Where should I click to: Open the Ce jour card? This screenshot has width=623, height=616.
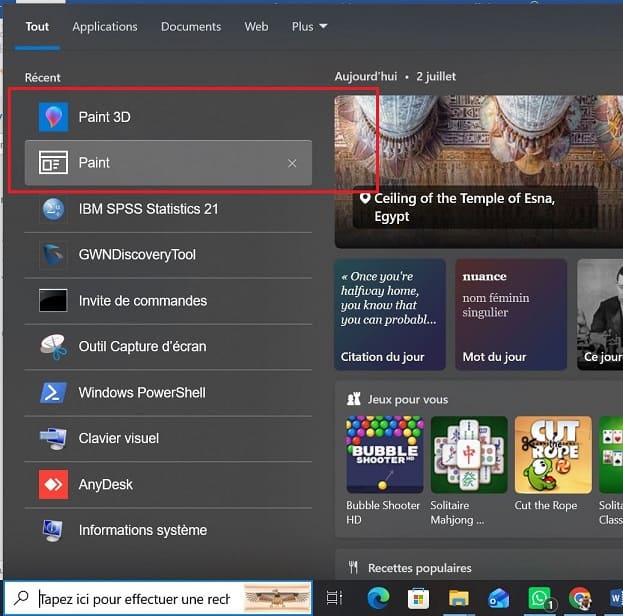point(600,314)
